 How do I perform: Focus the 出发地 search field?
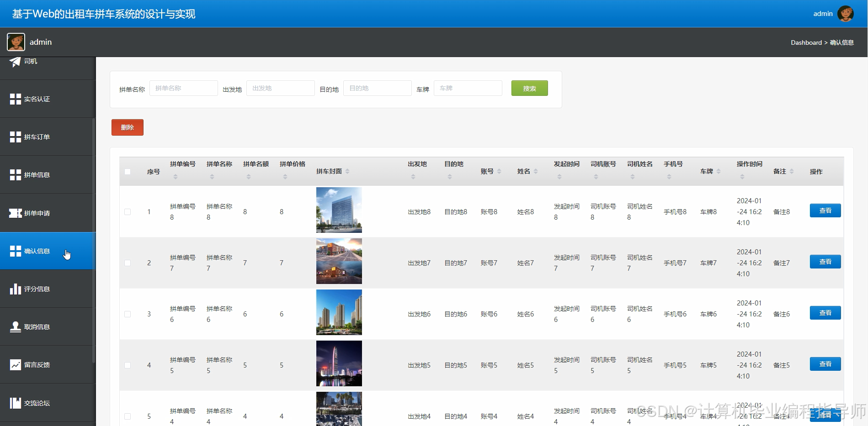[x=281, y=88]
